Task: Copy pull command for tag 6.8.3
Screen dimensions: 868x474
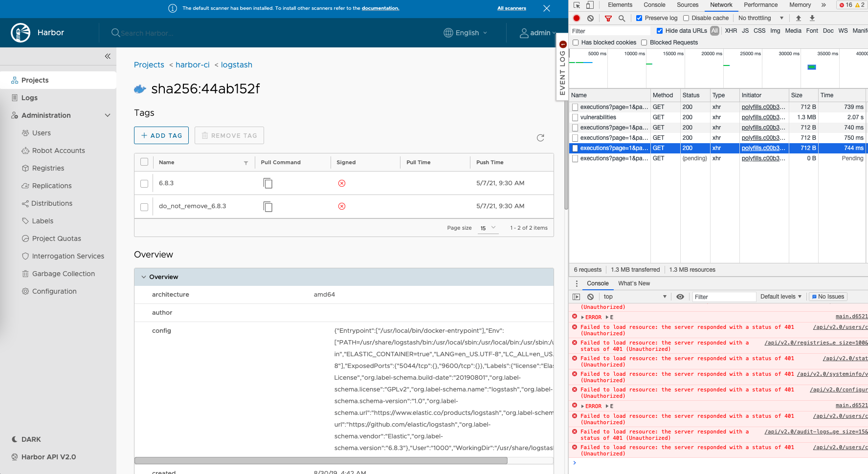Action: [x=268, y=183]
